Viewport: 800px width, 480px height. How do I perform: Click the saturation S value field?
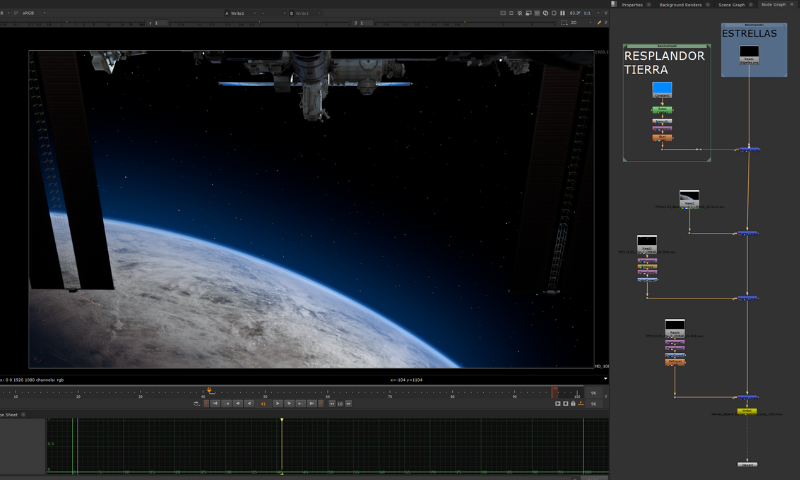point(366,23)
